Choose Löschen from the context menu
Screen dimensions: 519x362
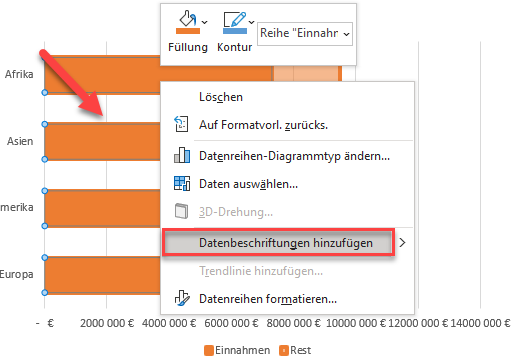221,97
